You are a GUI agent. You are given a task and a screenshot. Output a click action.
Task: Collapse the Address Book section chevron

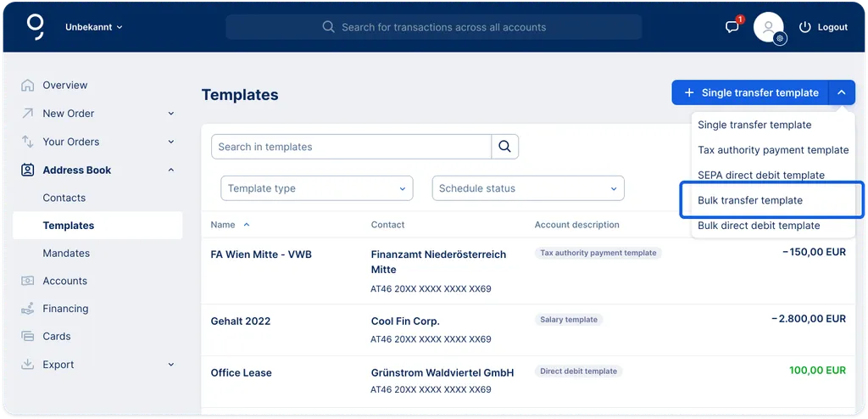tap(171, 170)
